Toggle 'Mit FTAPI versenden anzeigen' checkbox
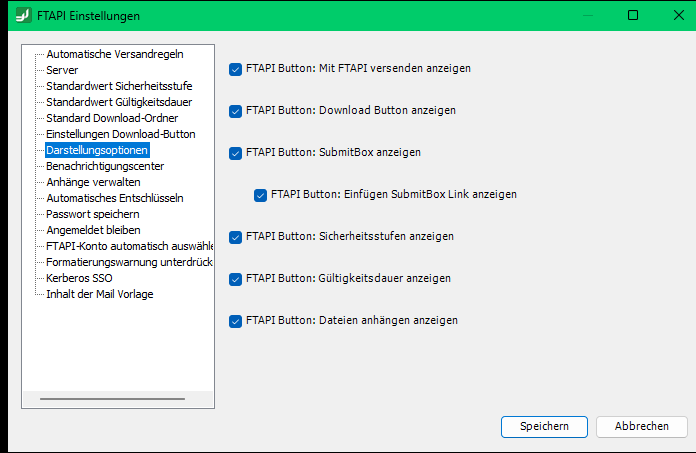 [235, 69]
